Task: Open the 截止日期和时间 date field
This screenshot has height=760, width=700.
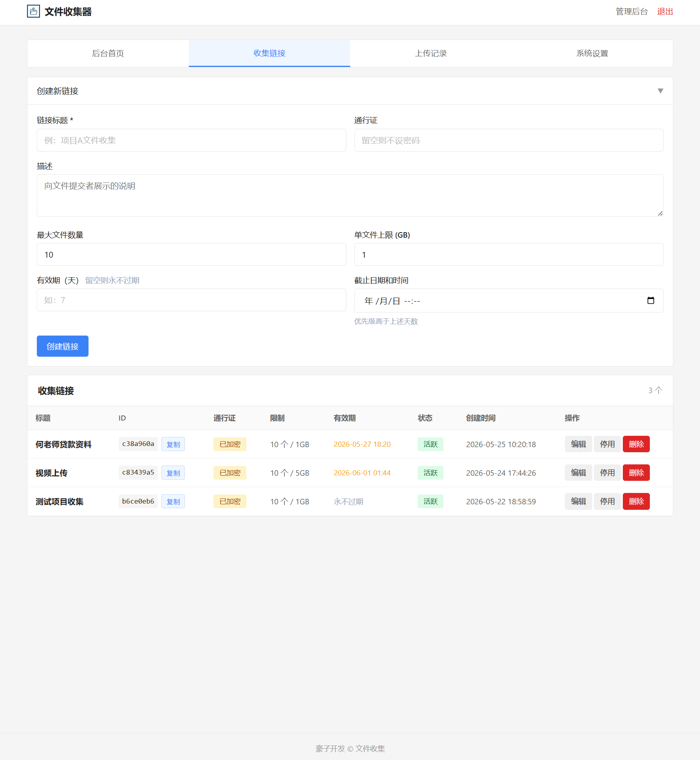Action: pyautogui.click(x=509, y=300)
